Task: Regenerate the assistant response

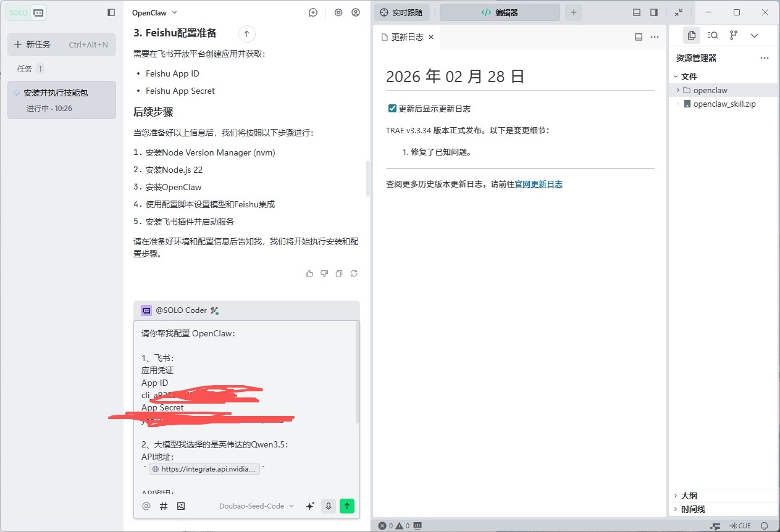Action: (x=354, y=273)
